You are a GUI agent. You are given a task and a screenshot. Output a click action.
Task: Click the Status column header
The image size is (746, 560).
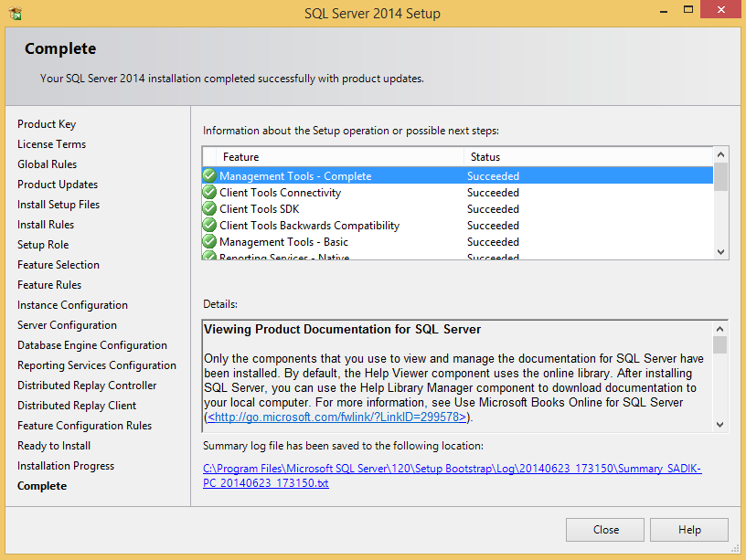tap(589, 157)
